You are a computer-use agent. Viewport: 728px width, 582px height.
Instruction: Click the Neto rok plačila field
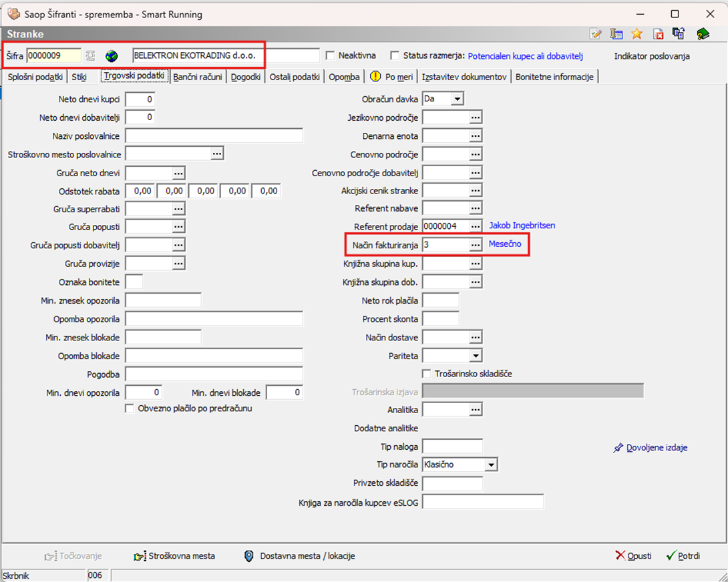441,300
